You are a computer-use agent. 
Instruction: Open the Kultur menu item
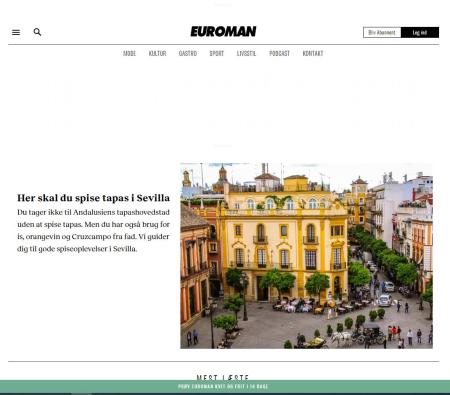point(157,53)
